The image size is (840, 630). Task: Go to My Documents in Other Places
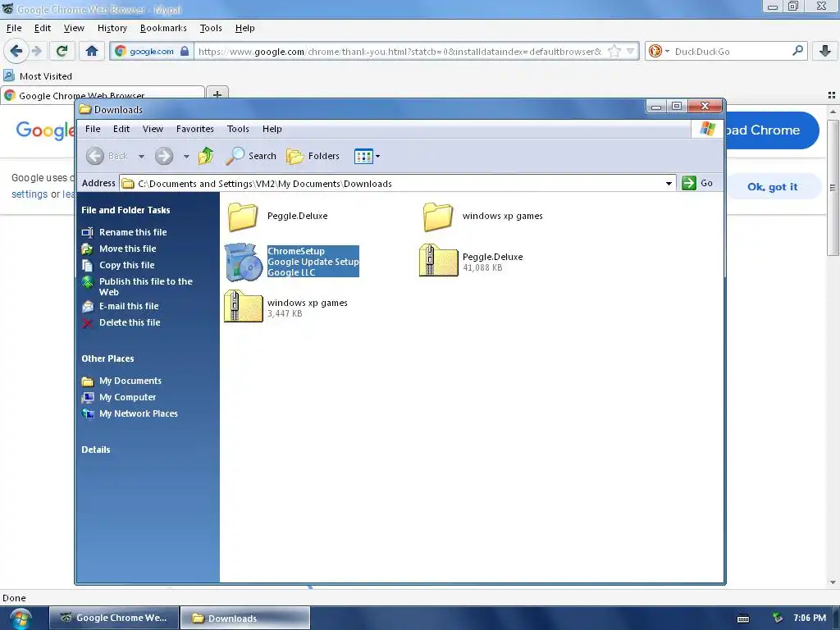[130, 381]
